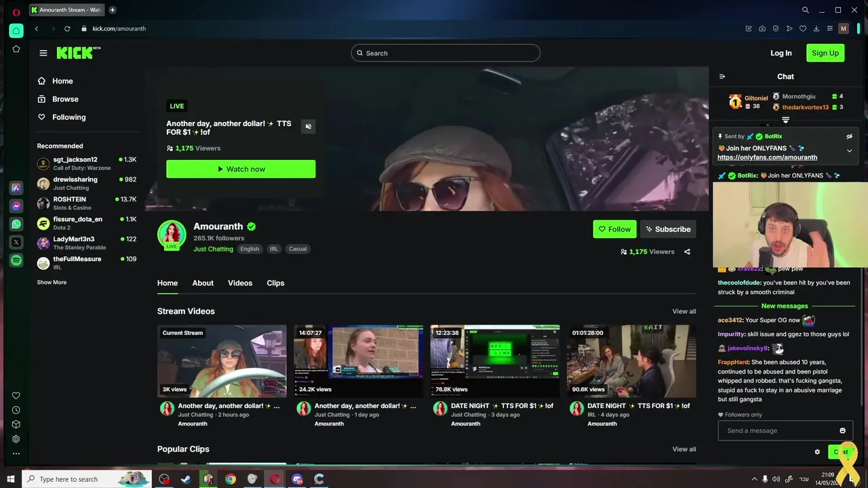Open the onlyfans.com/amouranth link in chat

(x=767, y=157)
